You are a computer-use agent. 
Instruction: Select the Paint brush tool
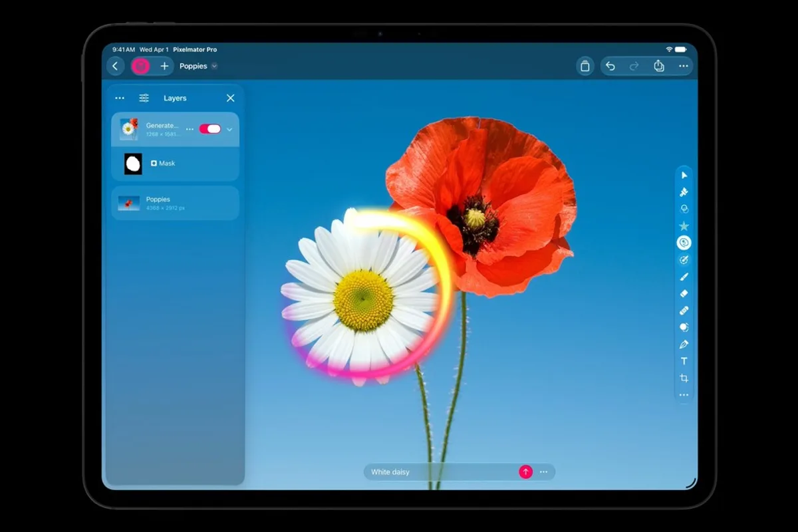coord(684,277)
